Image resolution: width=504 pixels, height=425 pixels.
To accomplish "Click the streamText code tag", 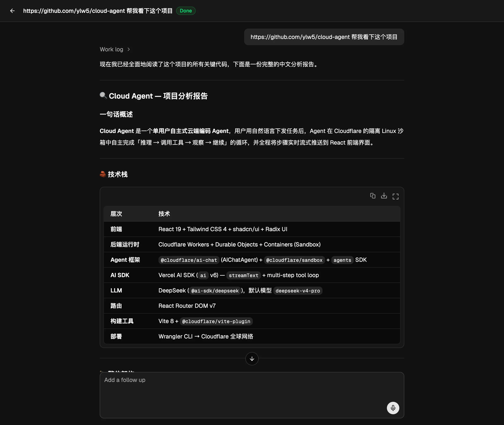I will [244, 275].
